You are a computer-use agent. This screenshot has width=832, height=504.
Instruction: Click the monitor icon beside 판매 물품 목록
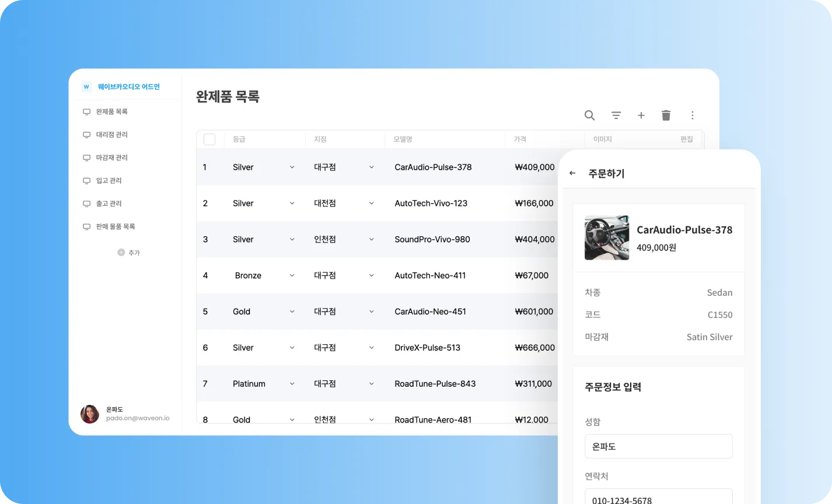pyautogui.click(x=87, y=226)
